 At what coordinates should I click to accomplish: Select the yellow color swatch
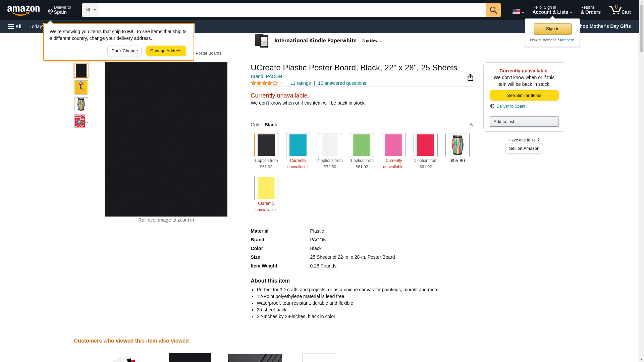[266, 188]
